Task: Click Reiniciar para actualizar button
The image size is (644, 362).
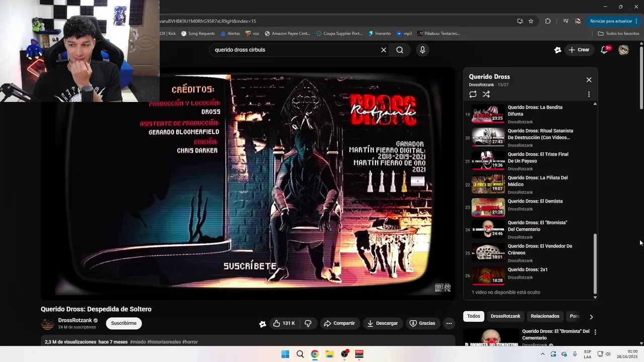Action: [x=611, y=21]
